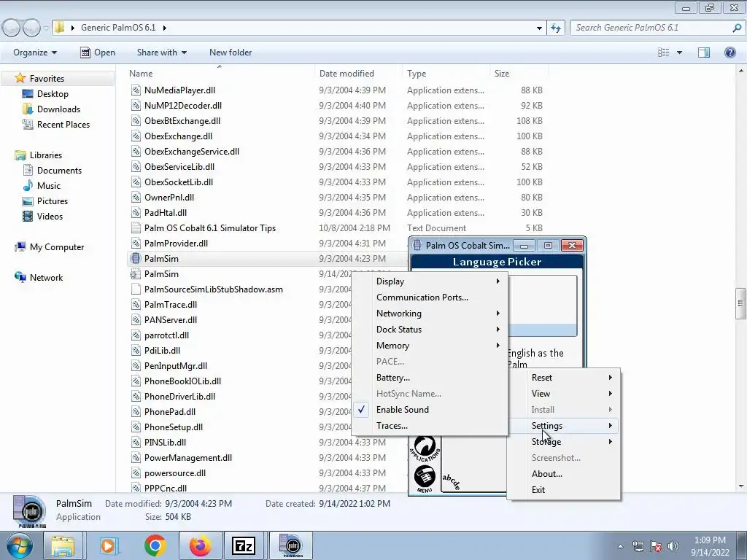Screen dimensions: 747x560
Task: Click the file list vertical scrollbar thumb
Action: tap(740, 303)
